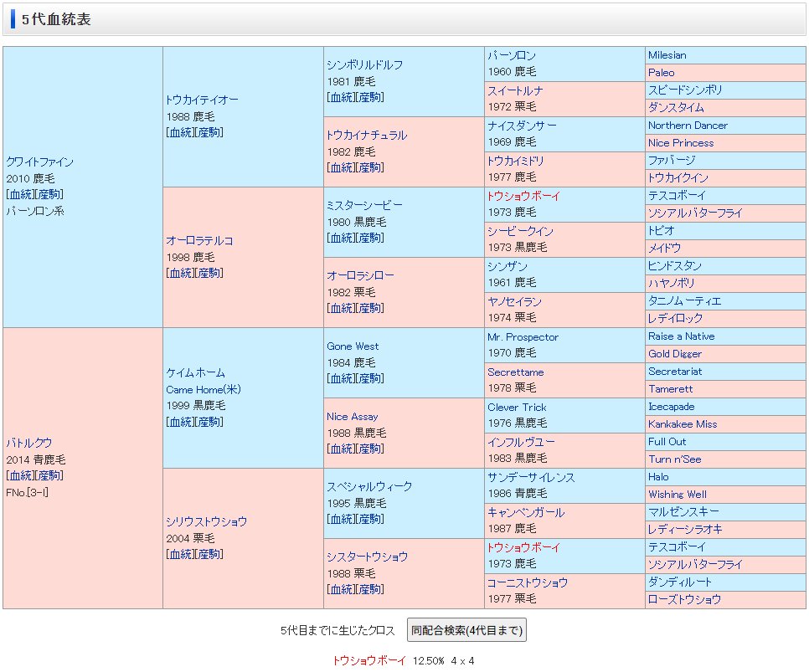
Task: Open the Halo ancestor link
Action: coord(658,477)
